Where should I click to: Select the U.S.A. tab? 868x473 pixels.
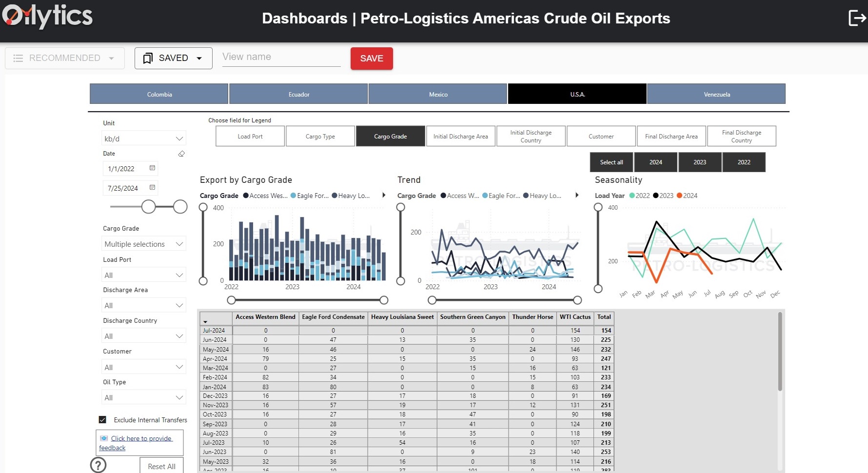577,94
